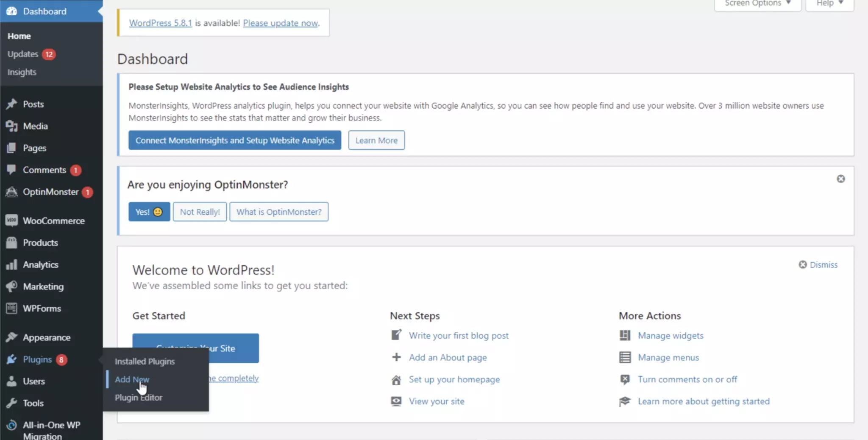Click the Comments speech bubble icon
Image resolution: width=868 pixels, height=440 pixels.
point(12,170)
